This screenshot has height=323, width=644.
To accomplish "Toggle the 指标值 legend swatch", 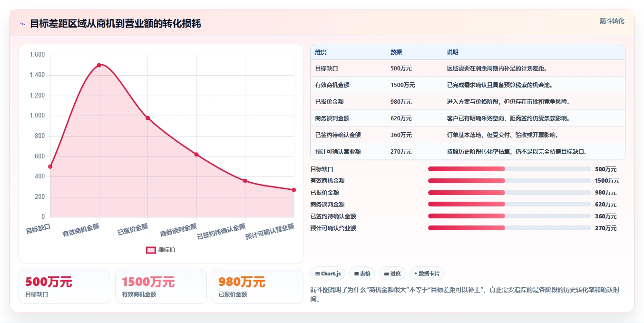I will tap(151, 250).
